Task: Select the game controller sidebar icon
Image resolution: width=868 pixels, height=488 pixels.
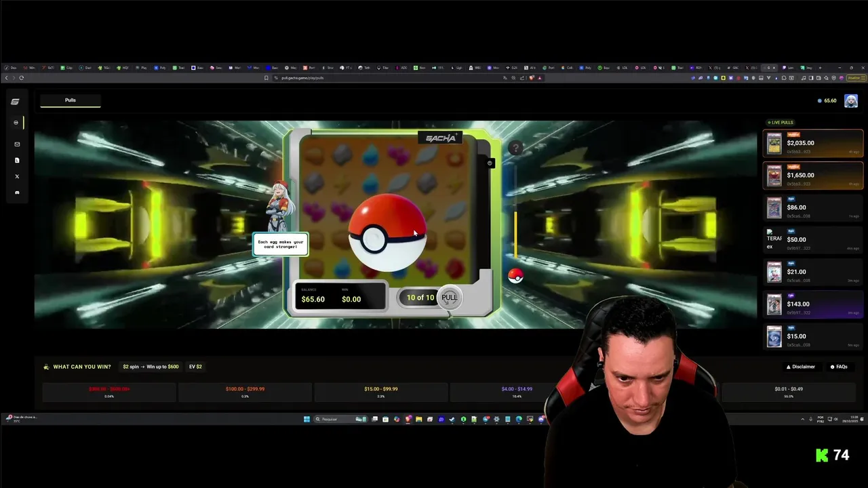Action: (16, 123)
